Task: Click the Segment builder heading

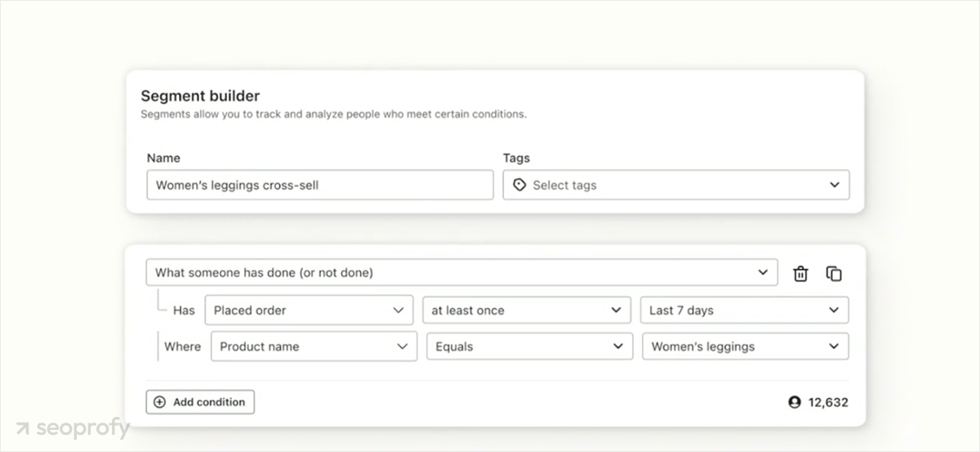Action: [x=200, y=96]
